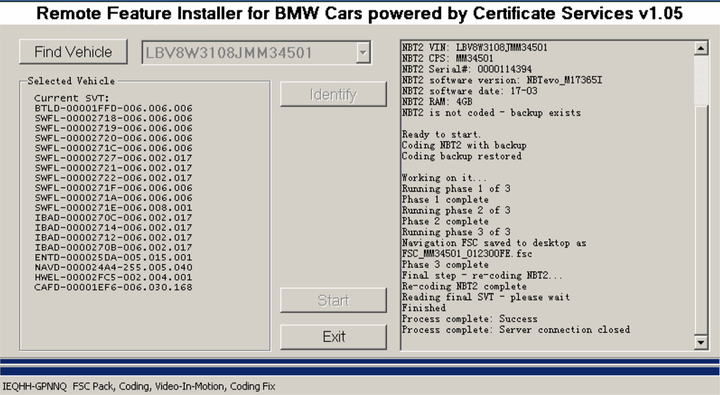The image size is (720, 395).
Task: Select the NAVD-000024A4-255.005.040 line
Action: (113, 267)
